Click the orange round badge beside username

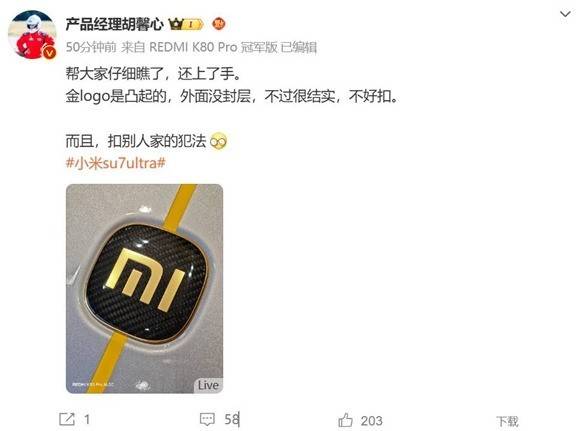pyautogui.click(x=219, y=24)
